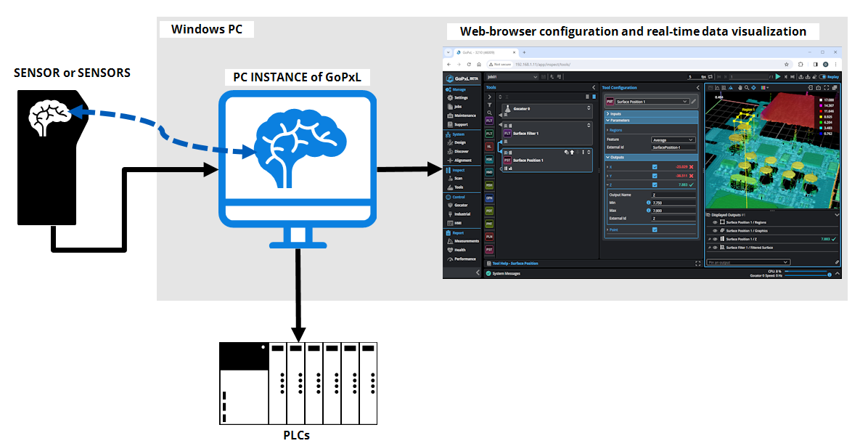Expand the Inputs section
The width and height of the screenshot is (868, 446).
click(x=607, y=113)
